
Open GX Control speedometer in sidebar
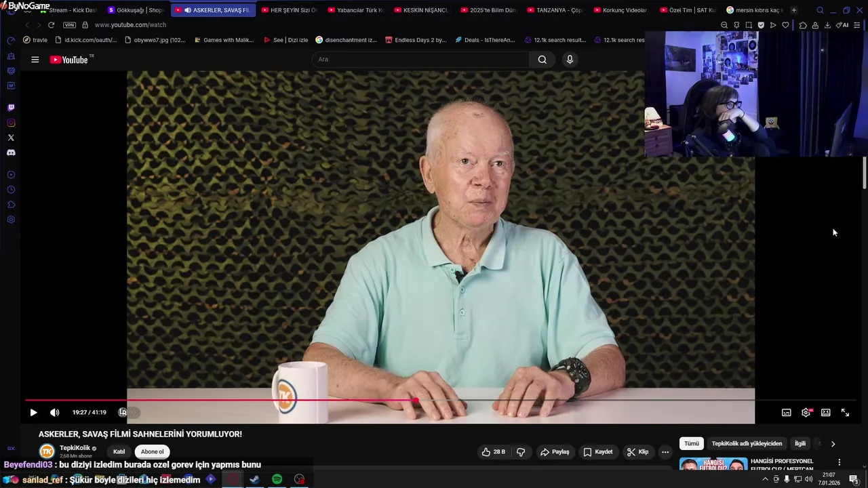point(11,41)
